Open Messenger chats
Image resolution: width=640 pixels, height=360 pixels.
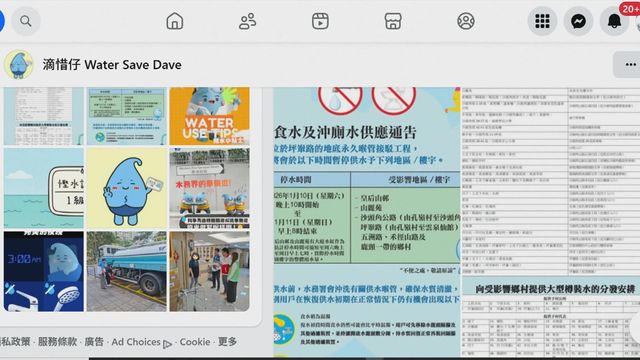[x=578, y=21]
